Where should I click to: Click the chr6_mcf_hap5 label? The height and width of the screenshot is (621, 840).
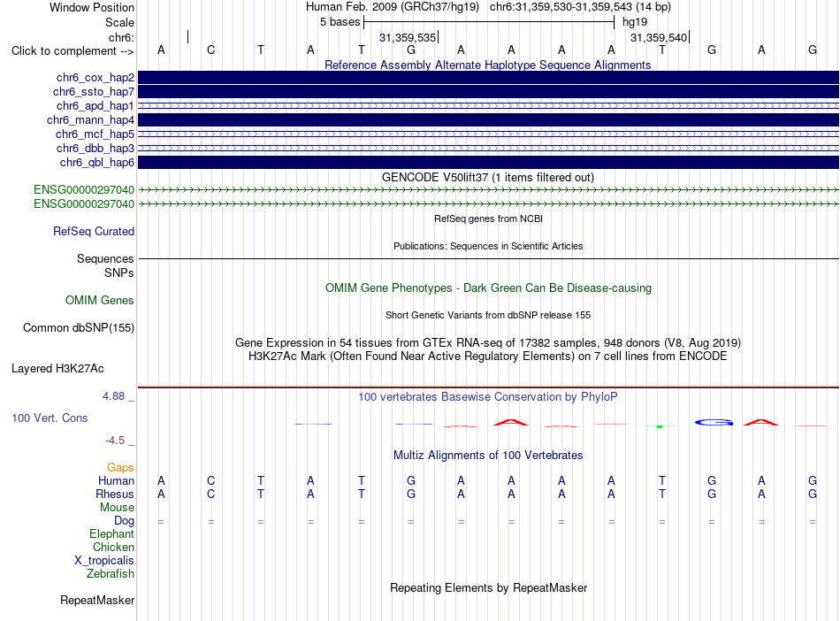point(95,134)
